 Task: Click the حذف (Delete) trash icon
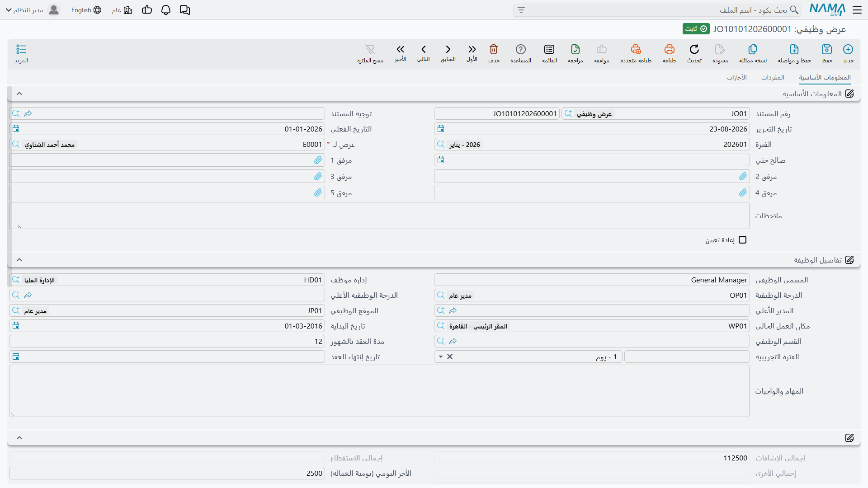[494, 49]
